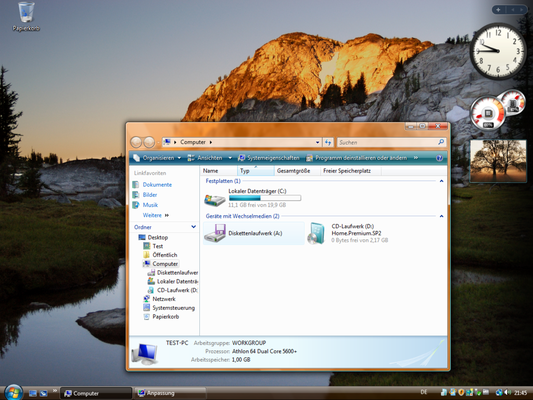Collapse the Festplatten (1) group
The height and width of the screenshot is (400, 533).
click(441, 181)
